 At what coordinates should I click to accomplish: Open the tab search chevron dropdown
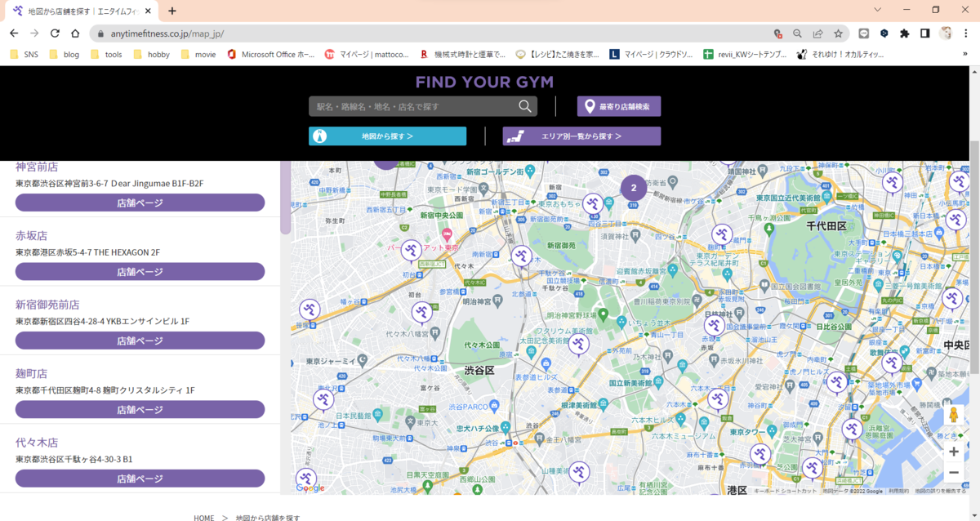[x=877, y=10]
